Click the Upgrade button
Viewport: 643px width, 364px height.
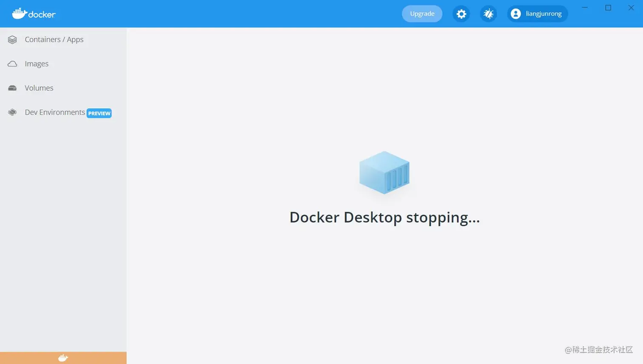421,13
